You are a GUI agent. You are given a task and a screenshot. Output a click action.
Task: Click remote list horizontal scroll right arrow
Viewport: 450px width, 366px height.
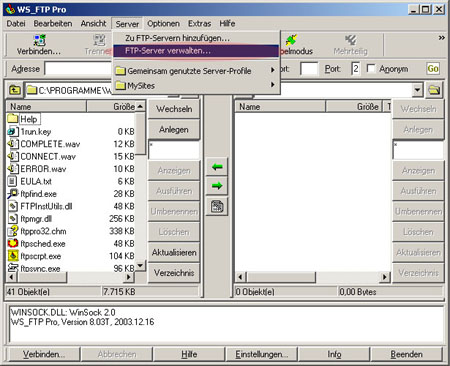(x=385, y=277)
